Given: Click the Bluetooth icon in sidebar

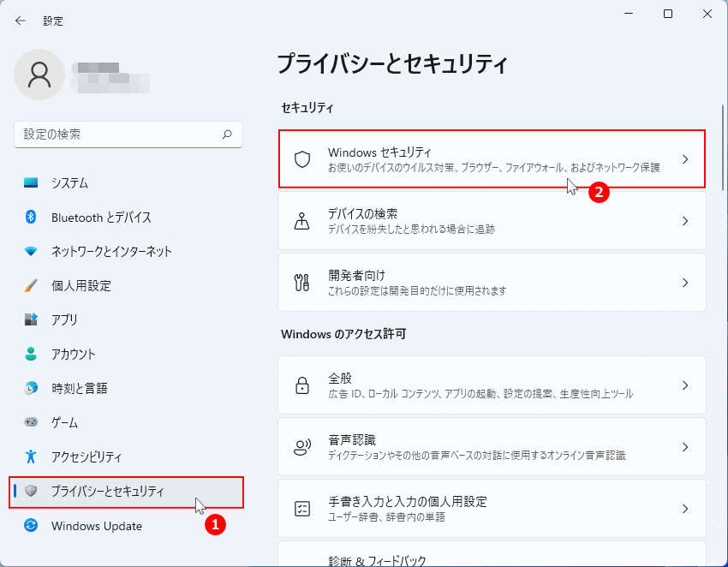Looking at the screenshot, I should pyautogui.click(x=31, y=217).
